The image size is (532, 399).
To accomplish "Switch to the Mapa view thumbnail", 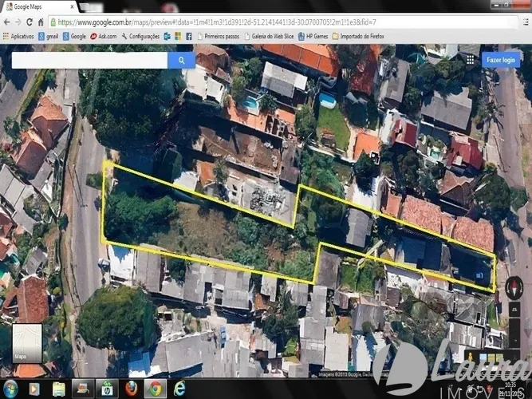I will point(27,343).
